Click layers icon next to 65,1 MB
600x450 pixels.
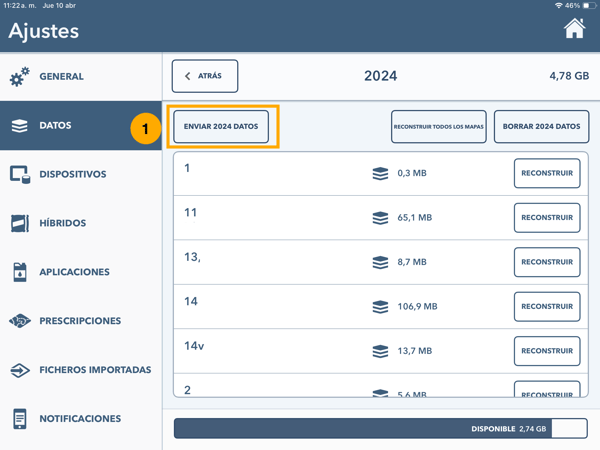pos(380,218)
